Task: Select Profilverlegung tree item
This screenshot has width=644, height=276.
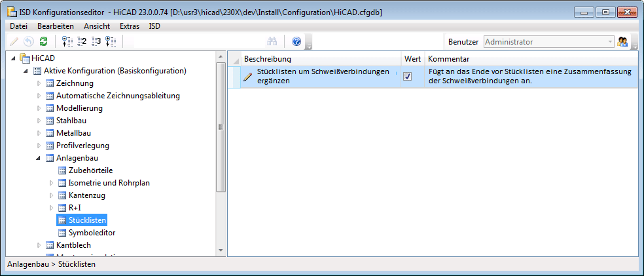Action: point(82,146)
